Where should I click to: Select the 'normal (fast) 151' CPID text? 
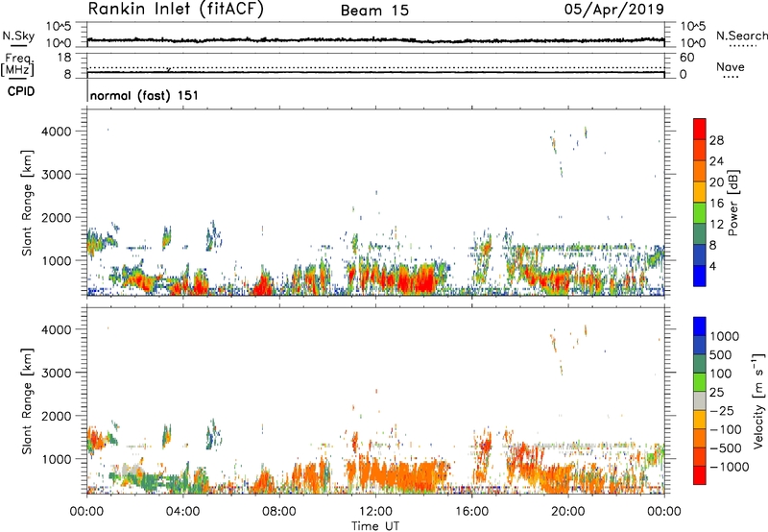[145, 95]
